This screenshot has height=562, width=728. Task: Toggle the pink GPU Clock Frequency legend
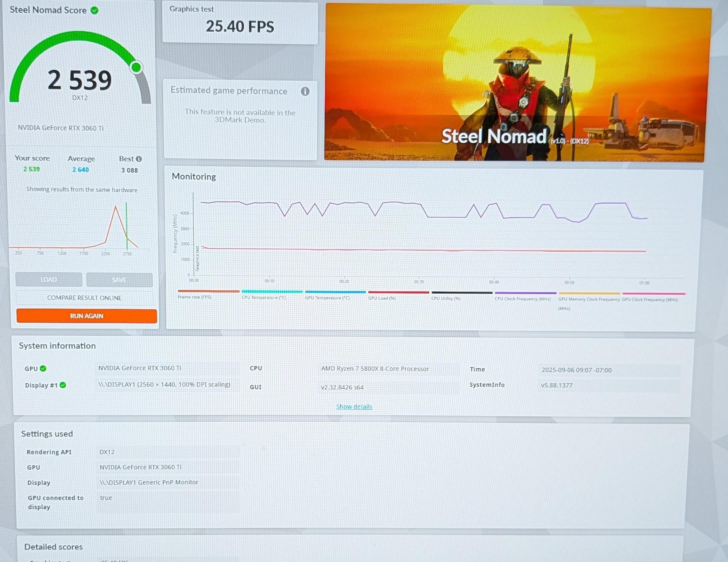[653, 297]
